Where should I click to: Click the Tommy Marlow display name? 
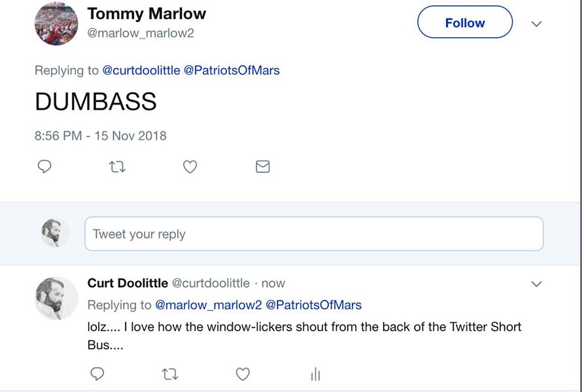[146, 14]
